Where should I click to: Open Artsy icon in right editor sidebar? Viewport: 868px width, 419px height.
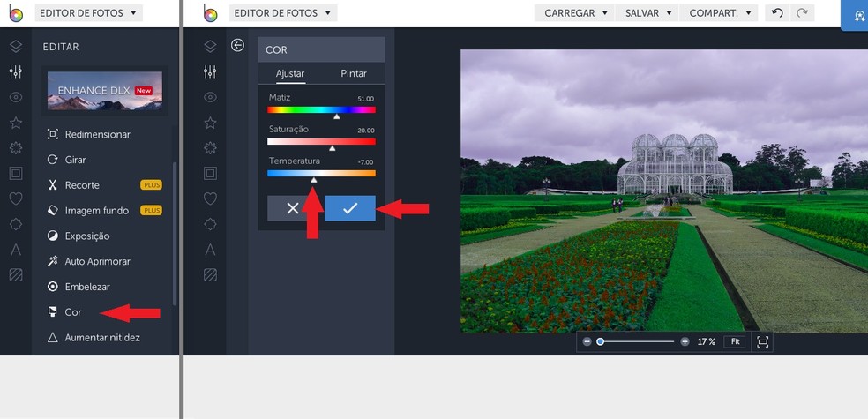(x=210, y=148)
